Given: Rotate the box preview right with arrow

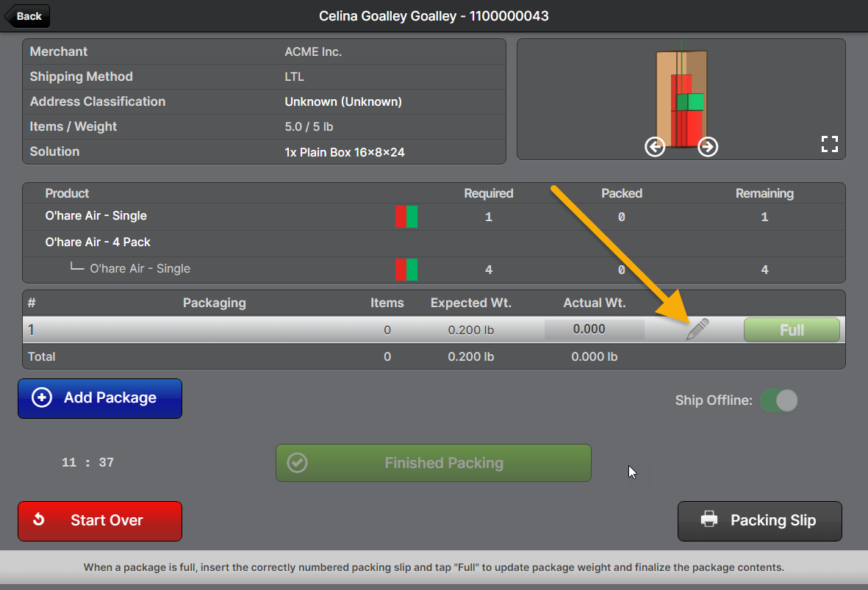Looking at the screenshot, I should (707, 147).
